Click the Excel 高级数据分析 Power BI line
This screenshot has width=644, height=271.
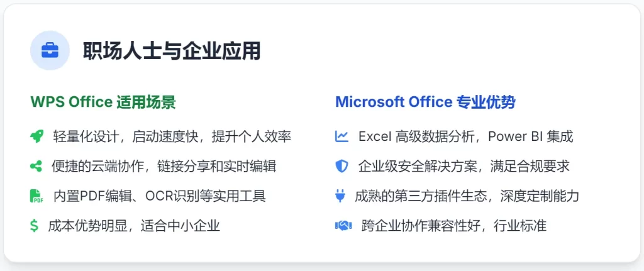point(465,136)
